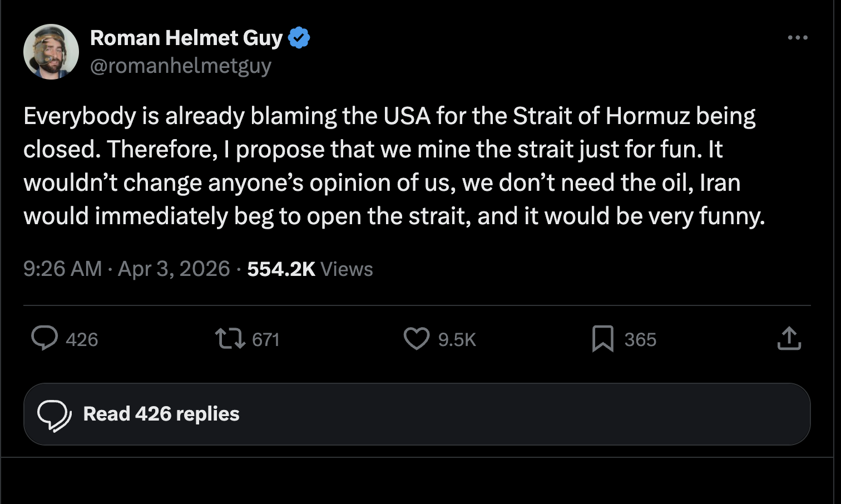Click the 9:26 AM timestamp
This screenshot has height=504, width=841.
click(x=63, y=269)
